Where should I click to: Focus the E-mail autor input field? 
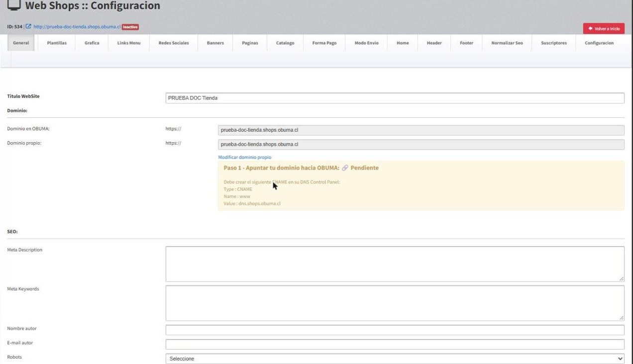[395, 345]
